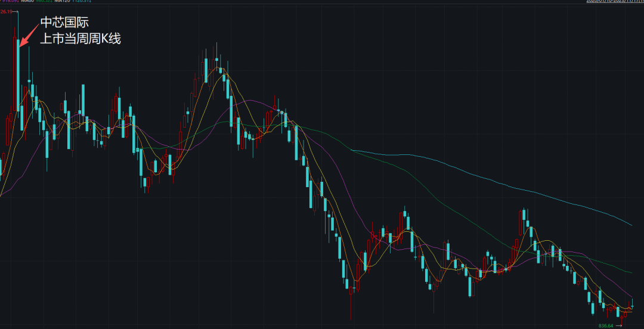Click the green MA60 line's right end
This screenshot has height=329, width=644.
coord(631,272)
